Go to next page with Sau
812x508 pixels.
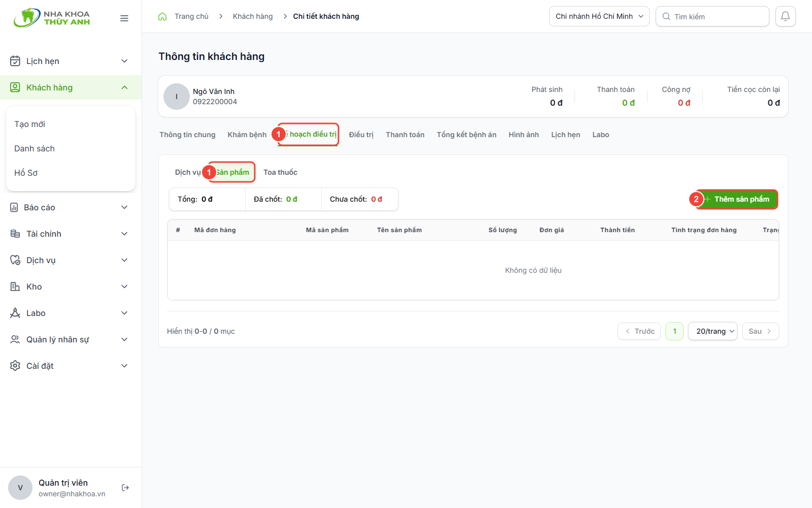760,331
